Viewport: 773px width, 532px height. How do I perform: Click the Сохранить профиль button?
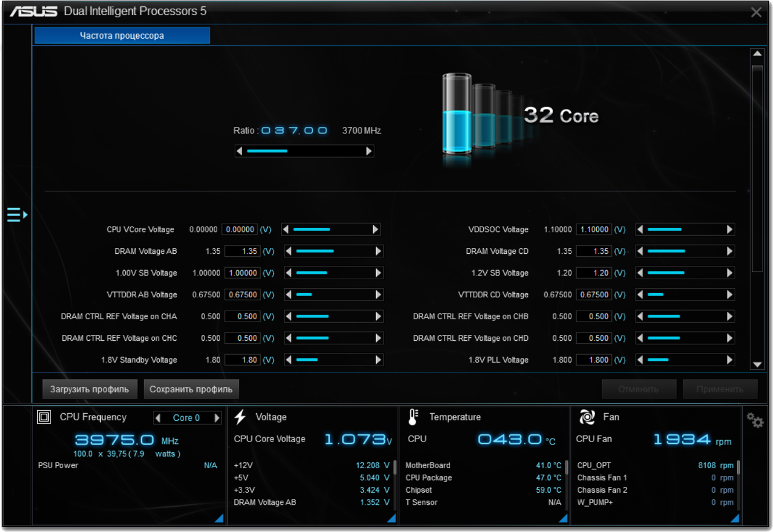[x=191, y=389]
